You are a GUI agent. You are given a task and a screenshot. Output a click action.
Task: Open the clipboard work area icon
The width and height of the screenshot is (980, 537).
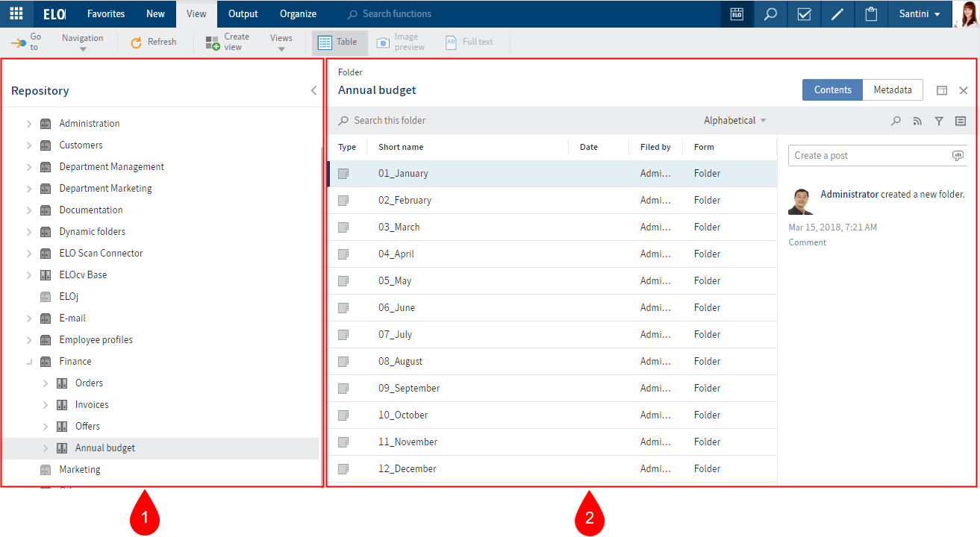(x=870, y=14)
